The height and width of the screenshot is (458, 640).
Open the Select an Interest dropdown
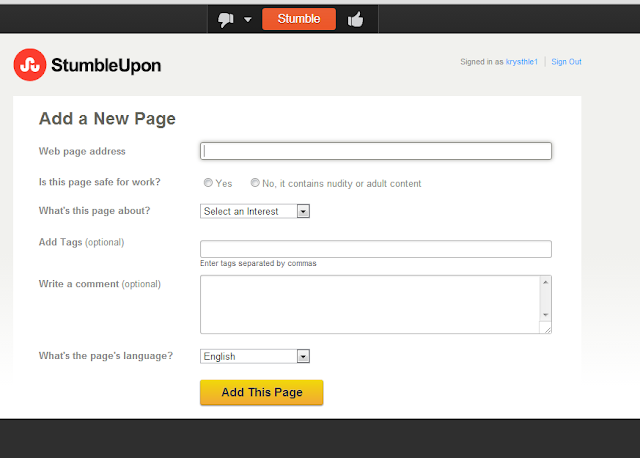pos(255,211)
